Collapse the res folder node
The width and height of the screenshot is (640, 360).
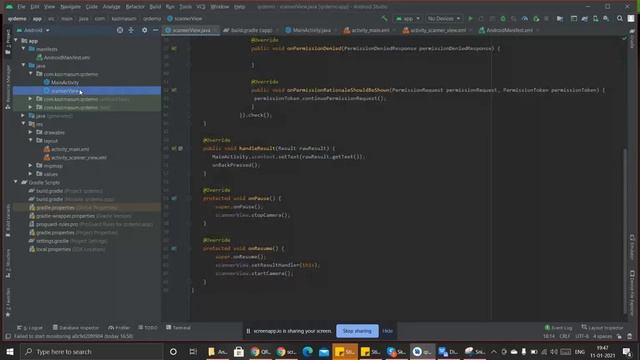tap(23, 124)
